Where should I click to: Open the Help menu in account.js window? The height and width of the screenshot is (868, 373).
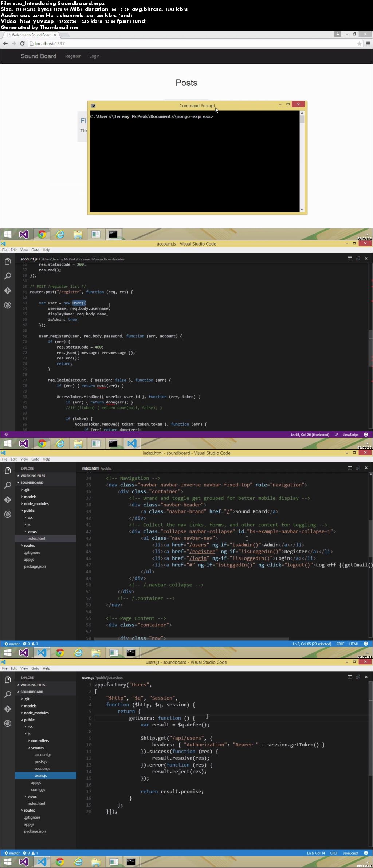click(x=46, y=250)
